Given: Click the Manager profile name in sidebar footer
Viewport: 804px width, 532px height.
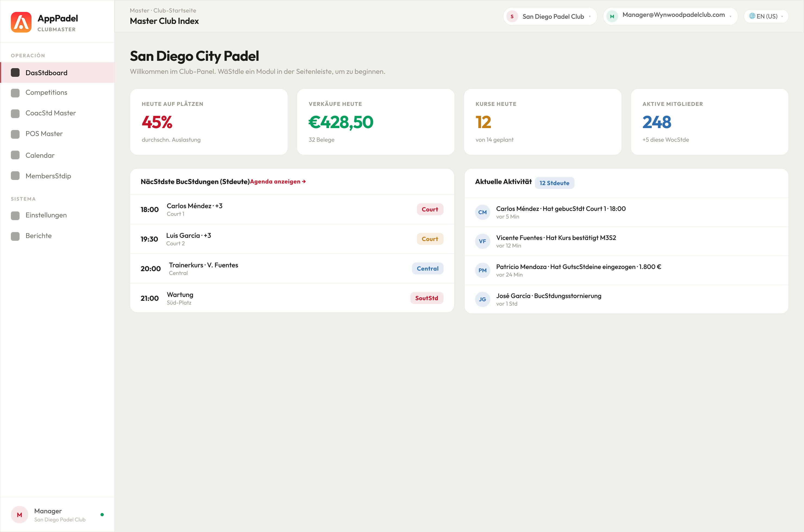Looking at the screenshot, I should click(48, 511).
